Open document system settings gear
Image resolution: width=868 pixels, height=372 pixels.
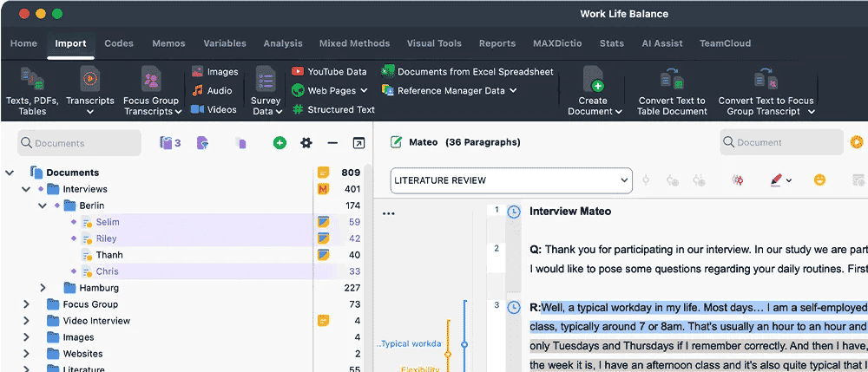pyautogui.click(x=306, y=143)
